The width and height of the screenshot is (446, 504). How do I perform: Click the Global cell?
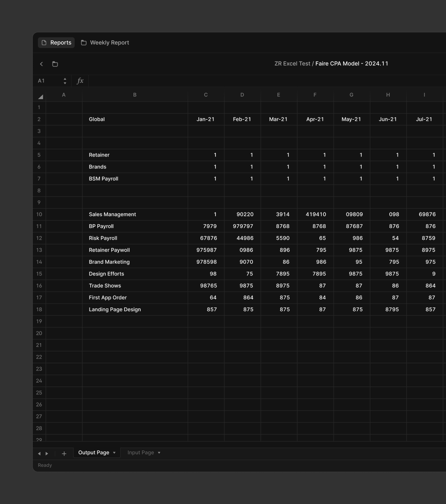(135, 119)
